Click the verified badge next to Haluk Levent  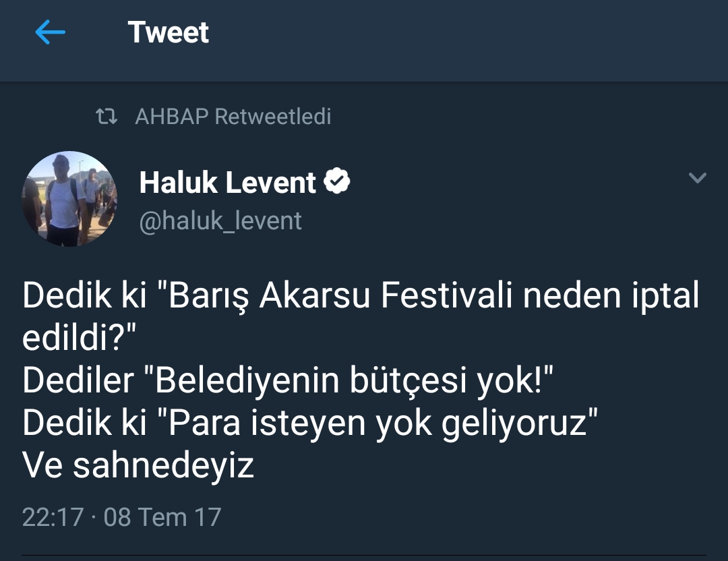point(337,181)
